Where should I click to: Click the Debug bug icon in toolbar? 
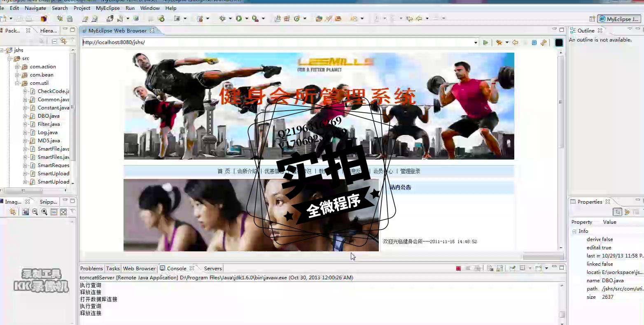[222, 19]
